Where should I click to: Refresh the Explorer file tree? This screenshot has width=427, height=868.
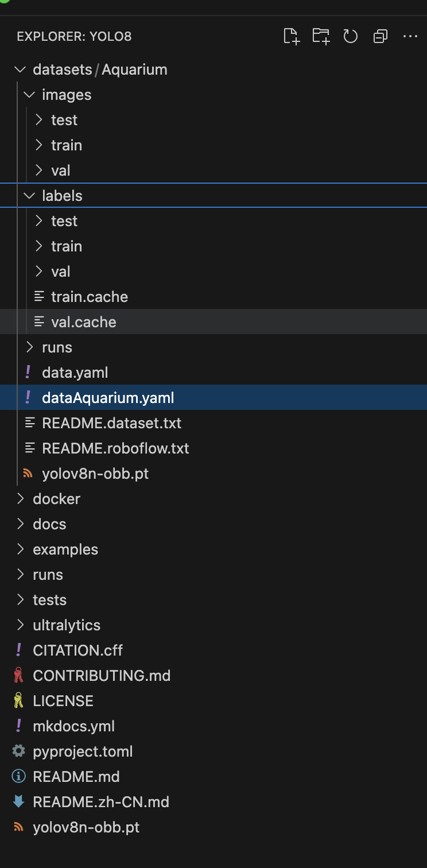click(x=350, y=37)
